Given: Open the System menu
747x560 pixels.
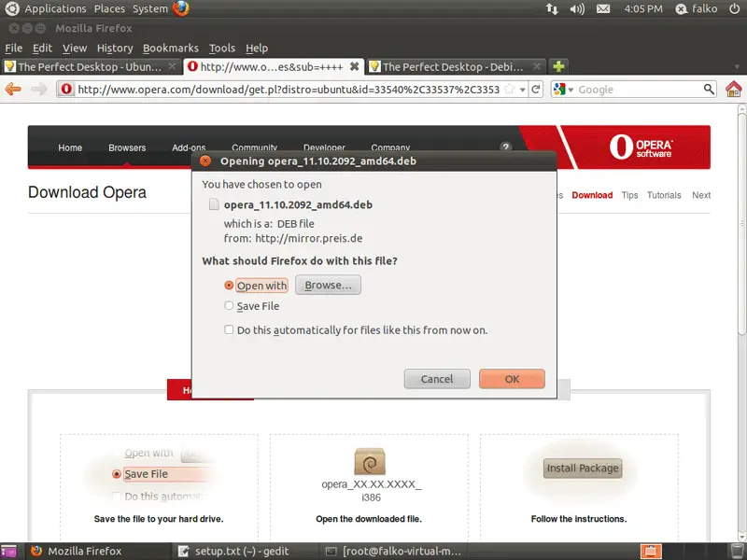Looking at the screenshot, I should click(x=150, y=9).
